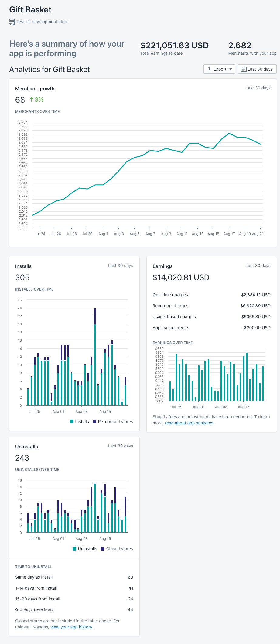Click the Analytics for Gift Basket heading
The image size is (280, 644).
(50, 69)
